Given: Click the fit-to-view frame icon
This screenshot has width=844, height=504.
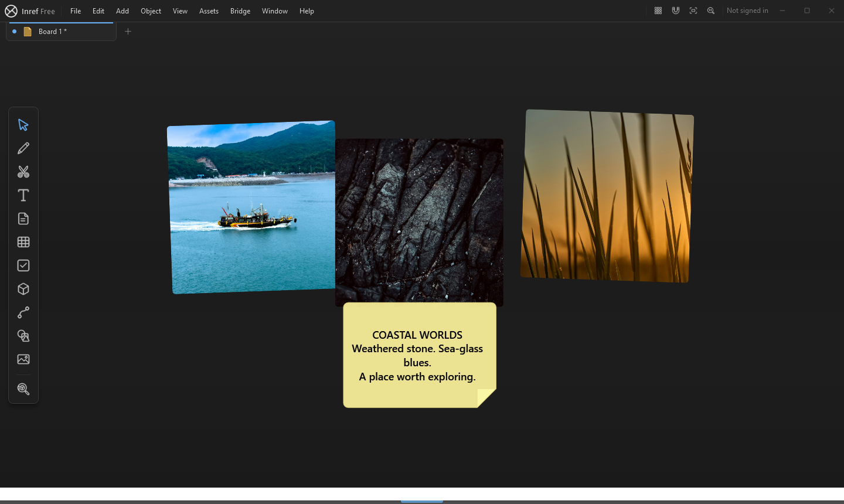Looking at the screenshot, I should tap(693, 11).
